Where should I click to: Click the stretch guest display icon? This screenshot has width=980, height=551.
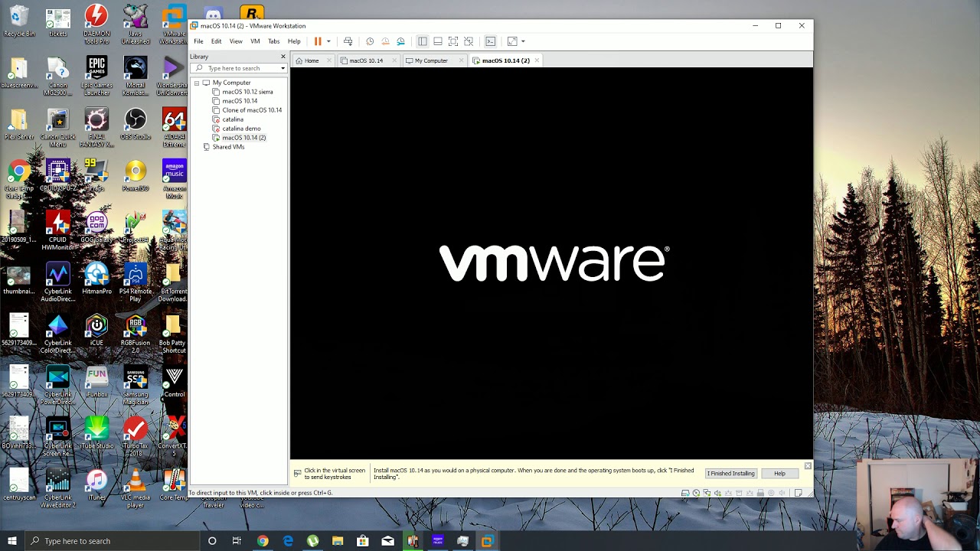pyautogui.click(x=512, y=41)
